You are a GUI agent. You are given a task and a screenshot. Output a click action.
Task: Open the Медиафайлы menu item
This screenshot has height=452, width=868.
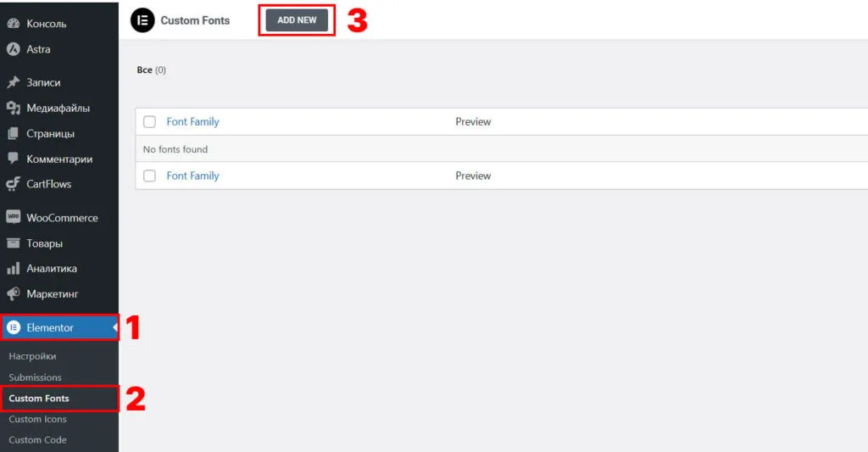tap(59, 108)
